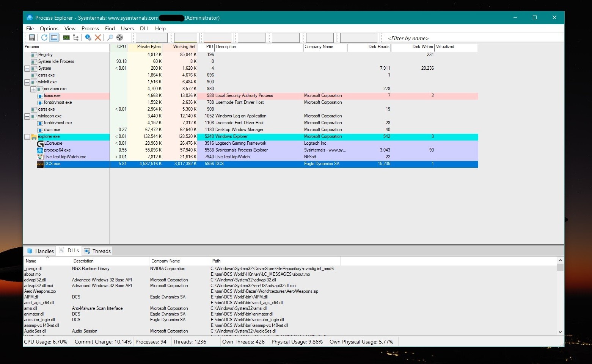Collapse the winlogon.exe tree node
Screen dimensions: 592x364
click(27, 116)
